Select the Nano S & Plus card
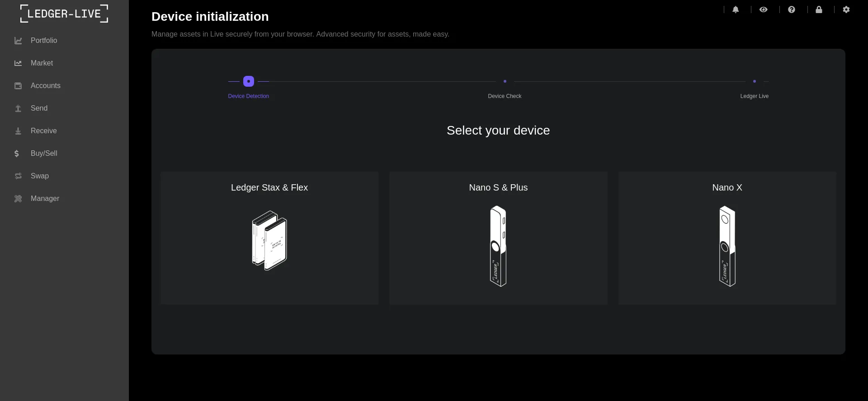 (x=498, y=238)
